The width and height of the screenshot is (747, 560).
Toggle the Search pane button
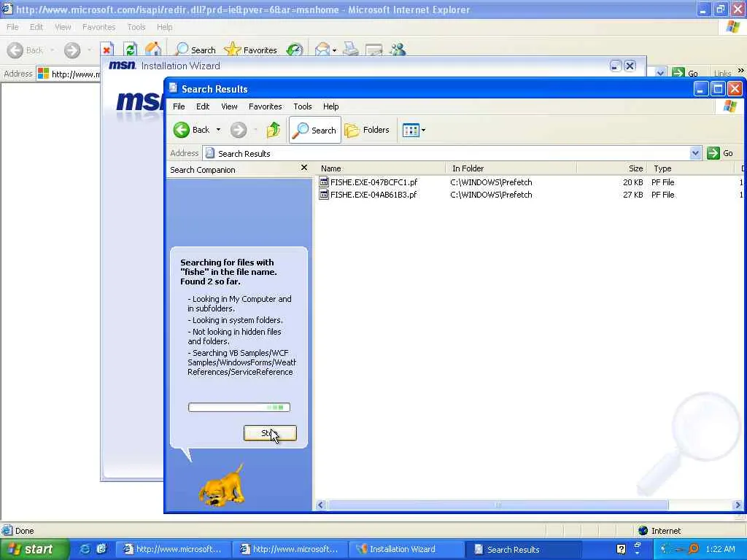[315, 130]
